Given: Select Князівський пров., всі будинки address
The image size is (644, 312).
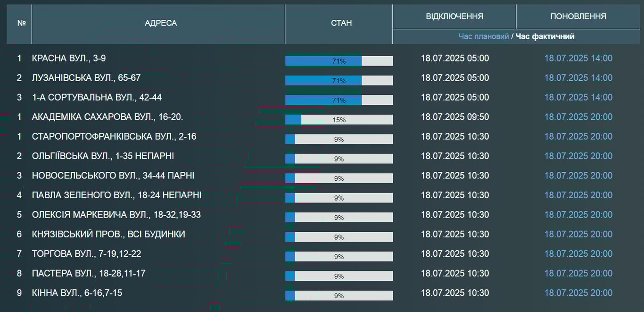Looking at the screenshot, I should click(x=108, y=234).
